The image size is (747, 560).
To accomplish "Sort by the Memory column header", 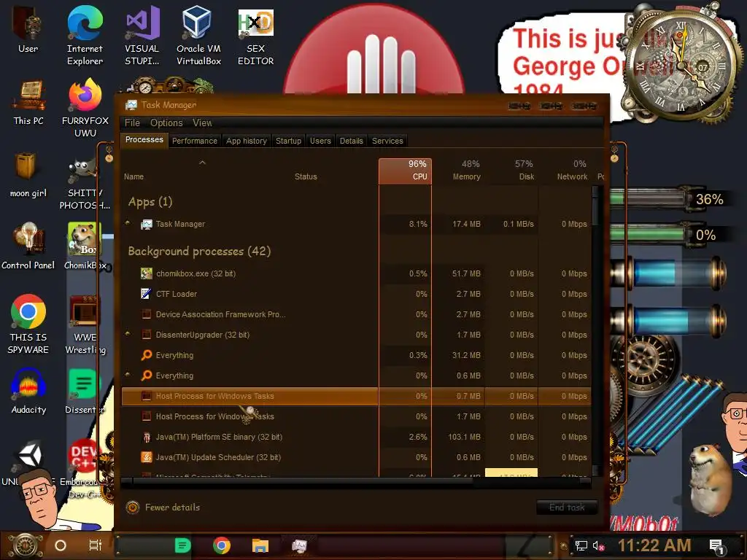I will [x=458, y=171].
